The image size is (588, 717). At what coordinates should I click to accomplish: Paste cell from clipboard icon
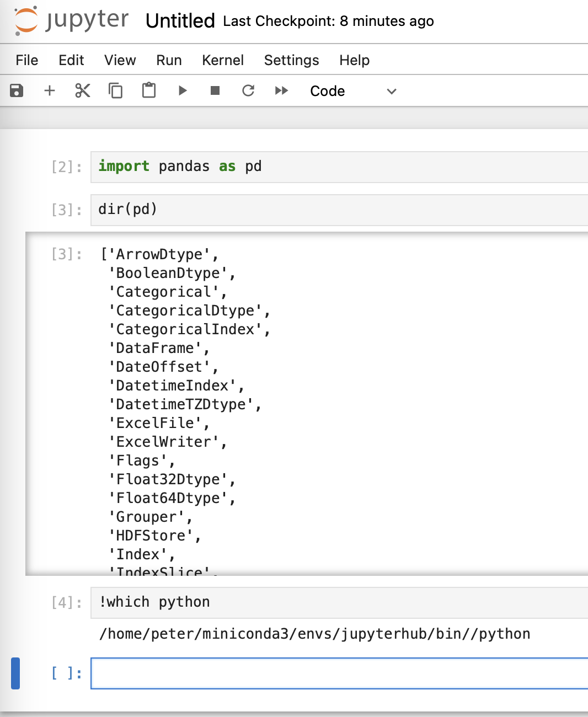149,90
